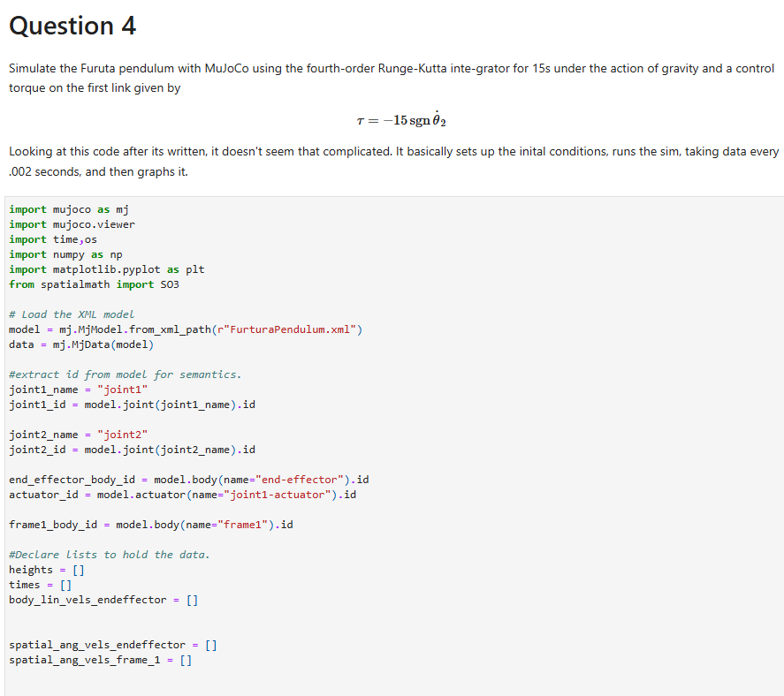784x696 pixels.
Task: Click the "# Load the XML model" comment
Action: click(72, 314)
